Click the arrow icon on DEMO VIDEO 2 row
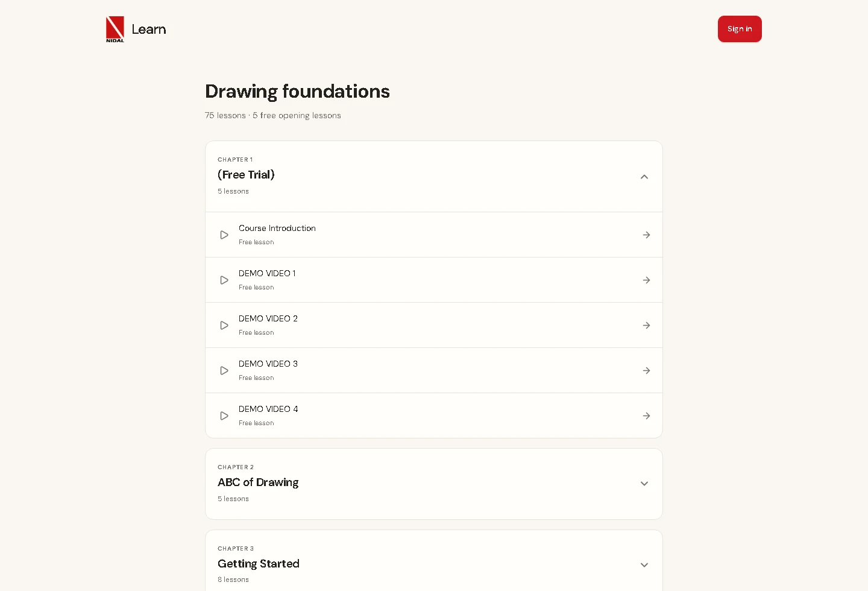Image resolution: width=868 pixels, height=591 pixels. 646,326
